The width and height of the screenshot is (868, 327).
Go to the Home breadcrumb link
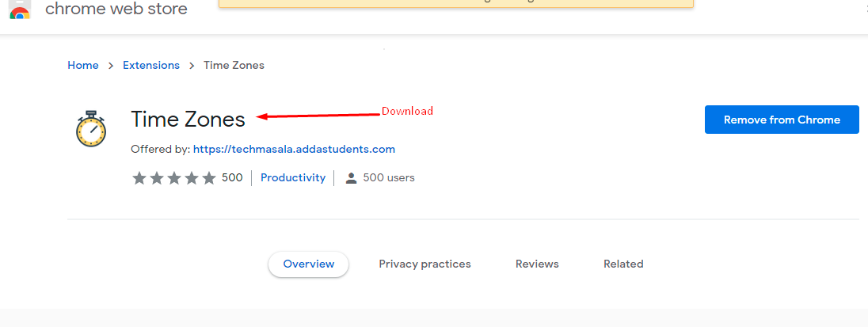point(83,65)
